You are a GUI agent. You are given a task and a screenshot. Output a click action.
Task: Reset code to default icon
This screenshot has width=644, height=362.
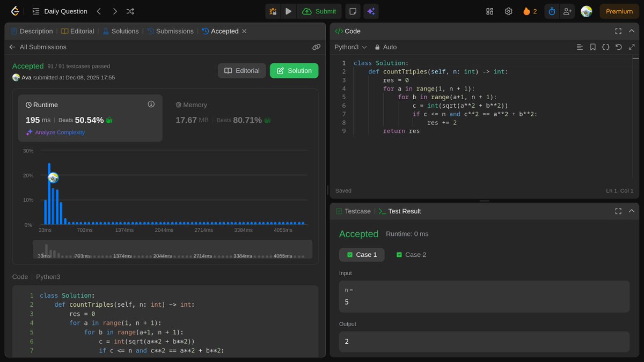tap(618, 47)
